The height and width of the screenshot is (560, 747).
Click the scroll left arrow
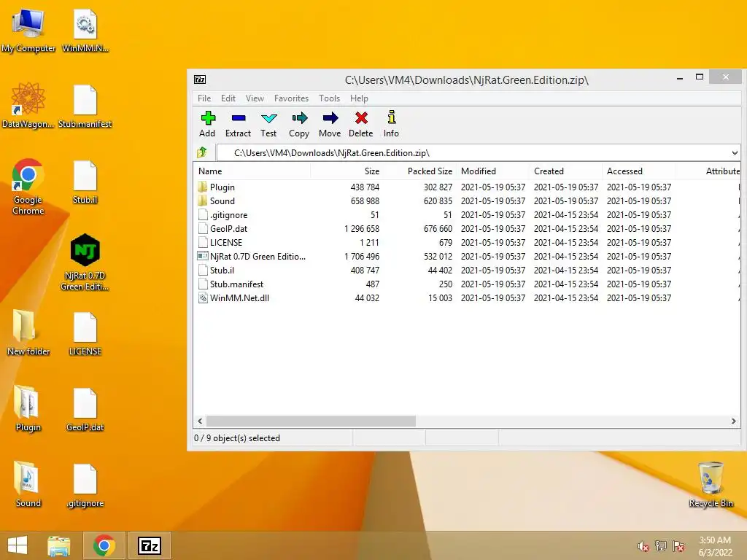(200, 421)
